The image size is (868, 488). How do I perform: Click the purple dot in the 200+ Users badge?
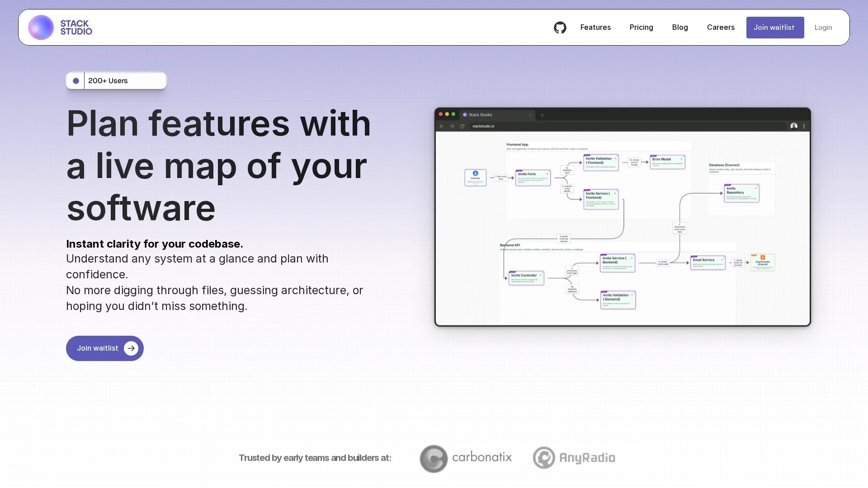coord(76,81)
